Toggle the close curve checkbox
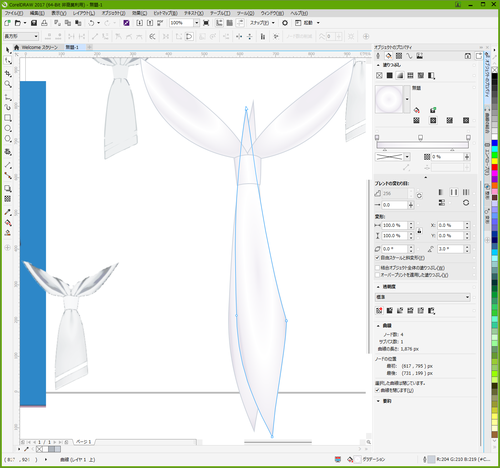Viewport: 500px width, 468px height. (378, 390)
